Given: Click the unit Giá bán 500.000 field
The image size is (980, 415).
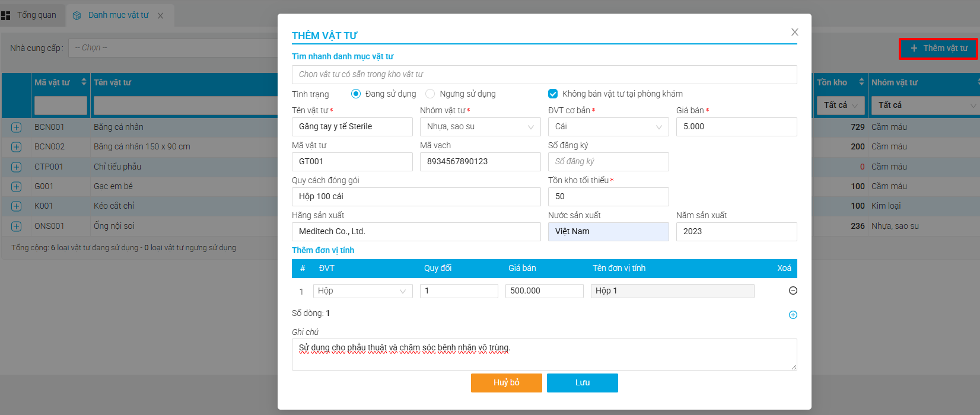Looking at the screenshot, I should pos(545,291).
